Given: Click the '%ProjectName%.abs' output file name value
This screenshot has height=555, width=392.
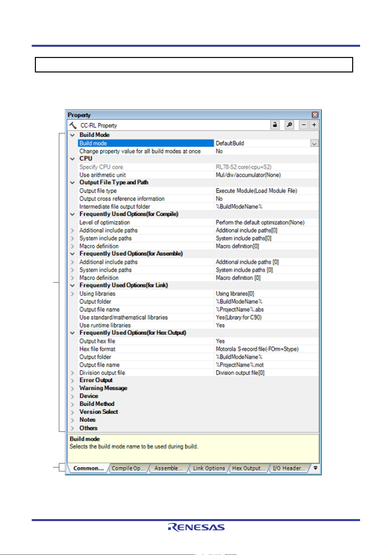Looking at the screenshot, I should pyautogui.click(x=240, y=309).
